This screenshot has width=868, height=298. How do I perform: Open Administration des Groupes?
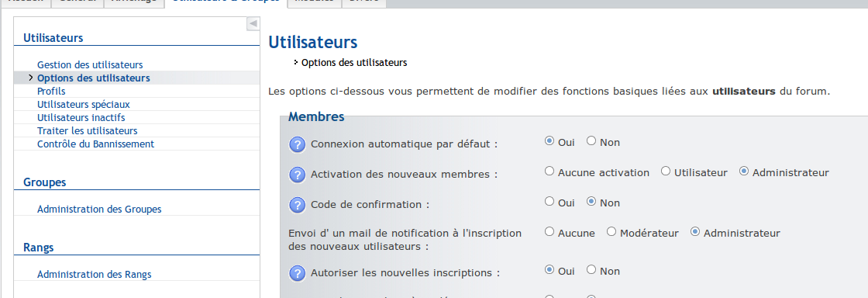tap(99, 210)
